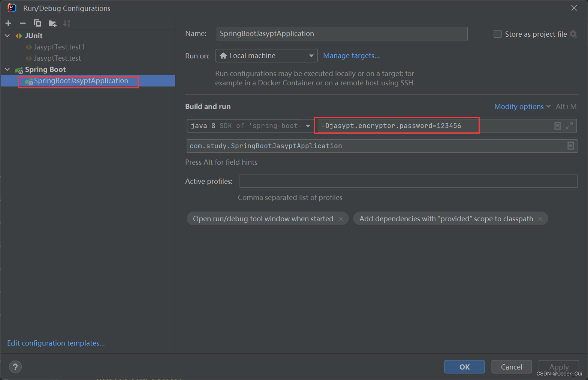Add a new run configuration

(x=8, y=23)
